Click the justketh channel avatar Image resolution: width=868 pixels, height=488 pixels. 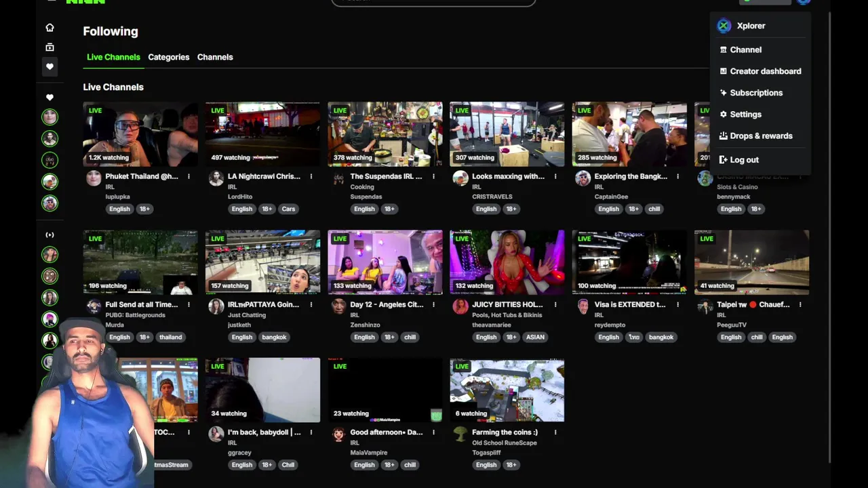(216, 306)
